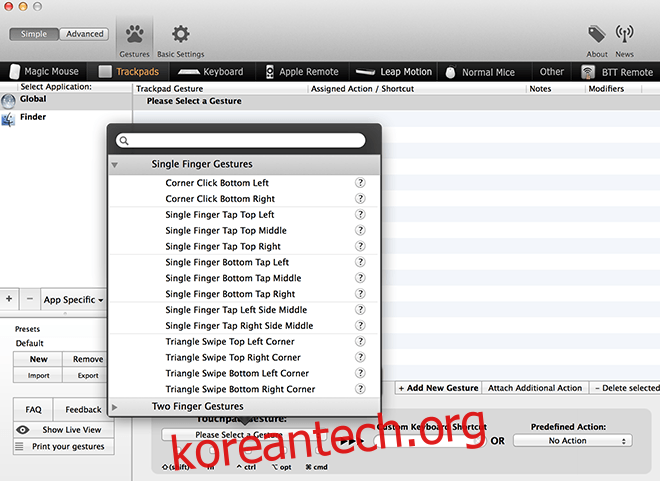Click the Import presets button
The height and width of the screenshot is (481, 660).
[x=38, y=375]
